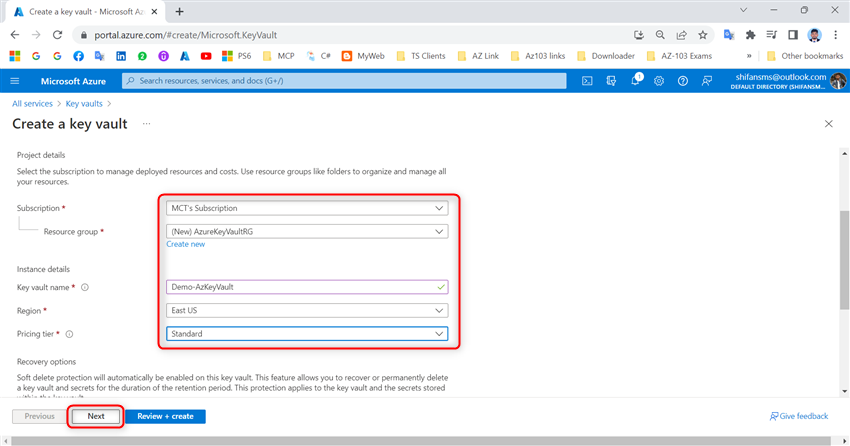Select the Create a key vault browser tab
This screenshot has height=446, width=850.
pos(86,11)
